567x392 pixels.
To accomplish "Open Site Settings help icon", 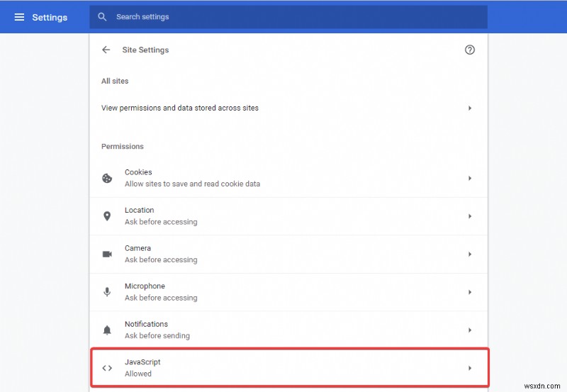I will click(469, 50).
